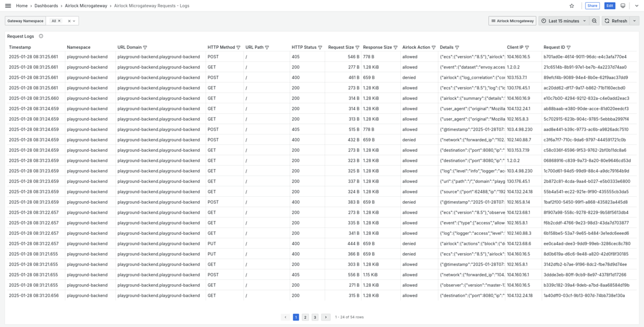Open the HTTP Status column filter
This screenshot has height=327, width=644.
(x=320, y=48)
